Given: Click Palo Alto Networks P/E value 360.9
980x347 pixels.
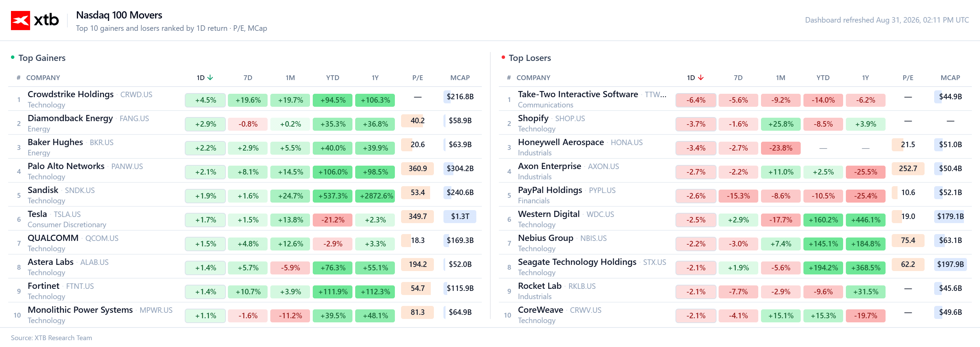Looking at the screenshot, I should (x=417, y=169).
